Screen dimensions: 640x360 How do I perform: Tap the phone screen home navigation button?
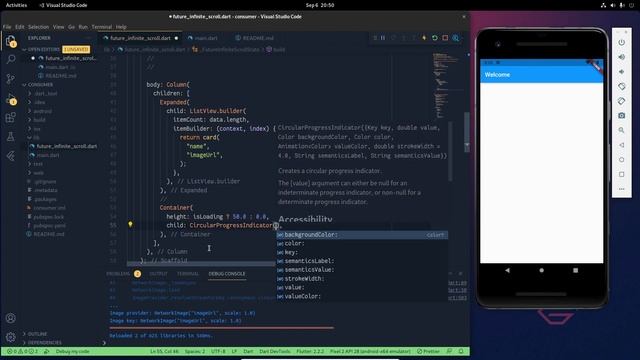(x=541, y=270)
